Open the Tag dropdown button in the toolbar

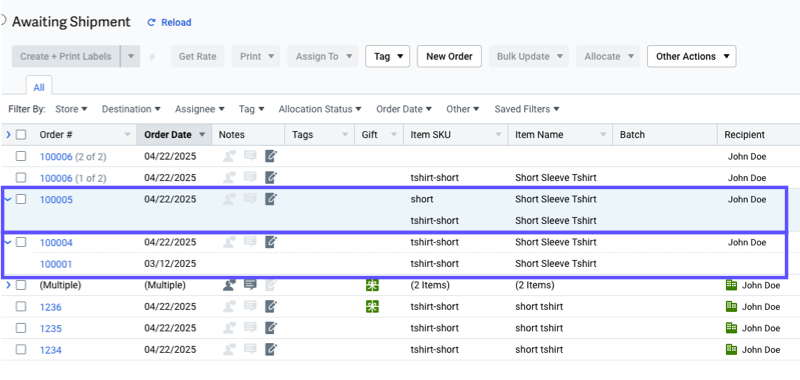click(388, 57)
